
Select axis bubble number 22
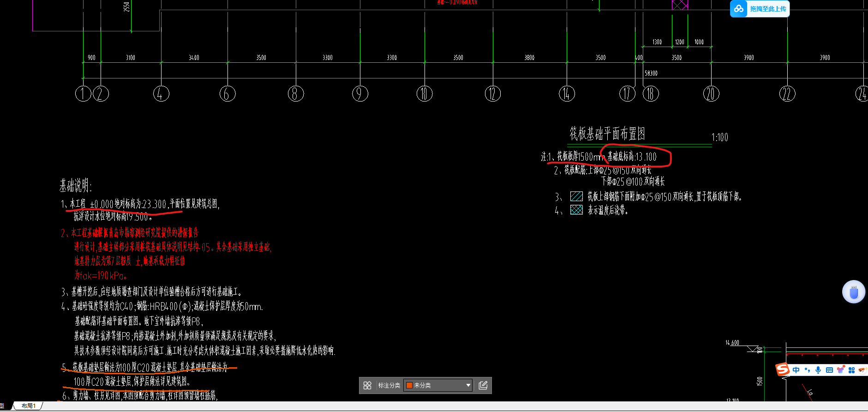[787, 94]
